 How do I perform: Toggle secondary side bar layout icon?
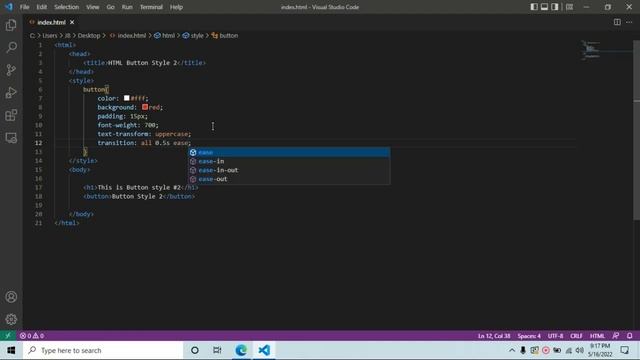pyautogui.click(x=555, y=7)
